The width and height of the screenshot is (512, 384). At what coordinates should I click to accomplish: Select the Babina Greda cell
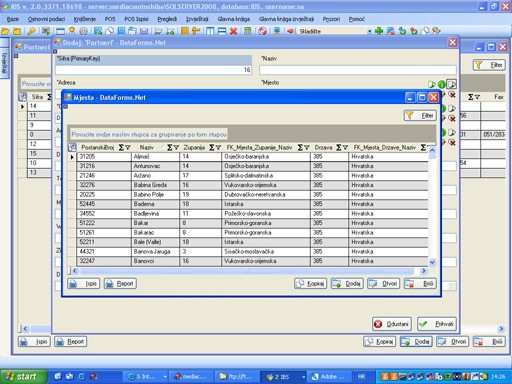tap(155, 185)
